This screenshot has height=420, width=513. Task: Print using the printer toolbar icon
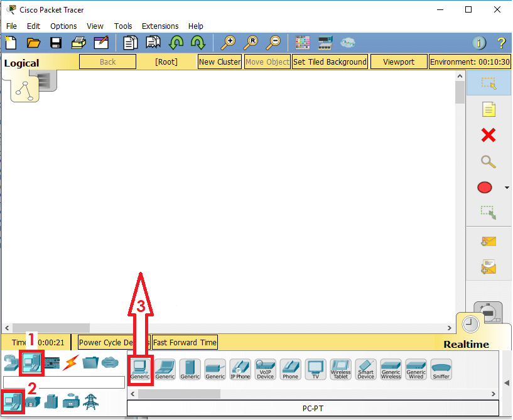pos(78,43)
